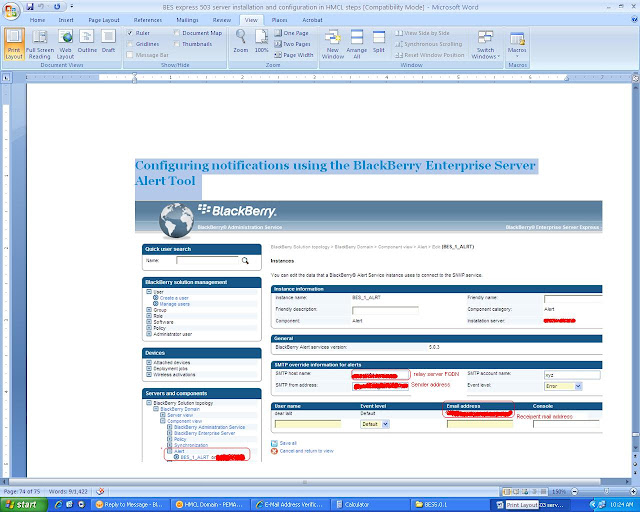Image resolution: width=640 pixels, height=512 pixels.
Task: Click the horizontal scrollbar thumb
Action: coord(304,482)
